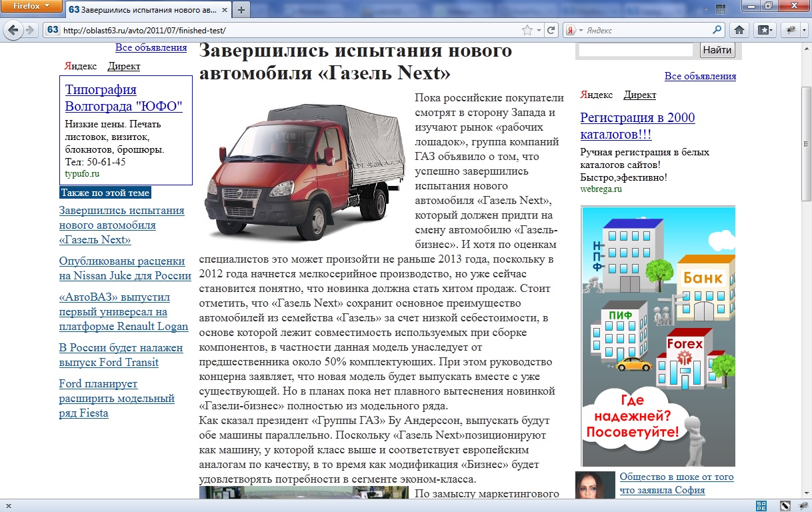Click the site identity '63' favicon in the address bar

52,30
